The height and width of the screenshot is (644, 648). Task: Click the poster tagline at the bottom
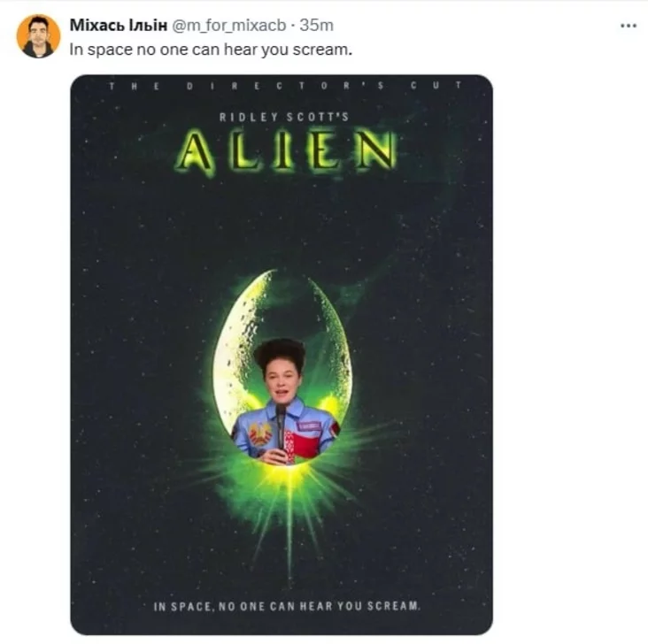click(286, 607)
